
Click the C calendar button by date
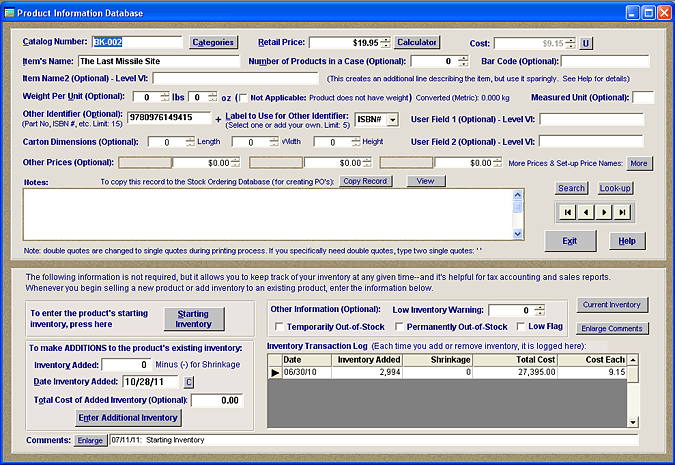[188, 381]
